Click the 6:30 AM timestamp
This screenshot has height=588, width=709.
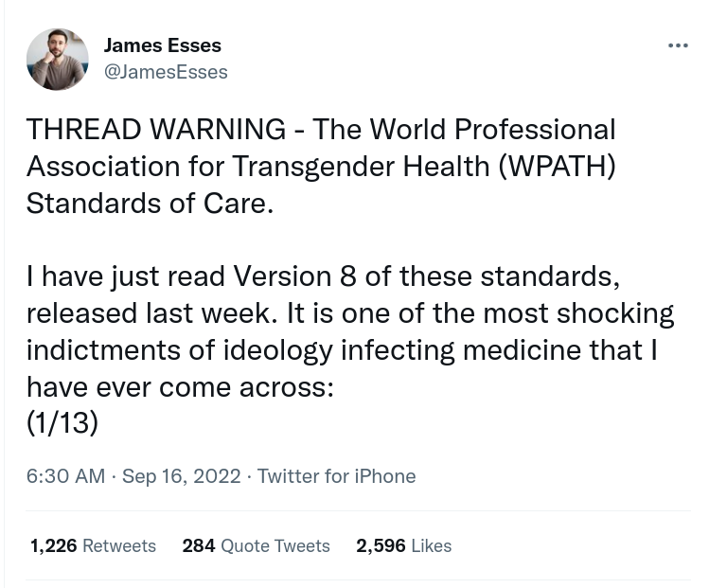tap(65, 476)
